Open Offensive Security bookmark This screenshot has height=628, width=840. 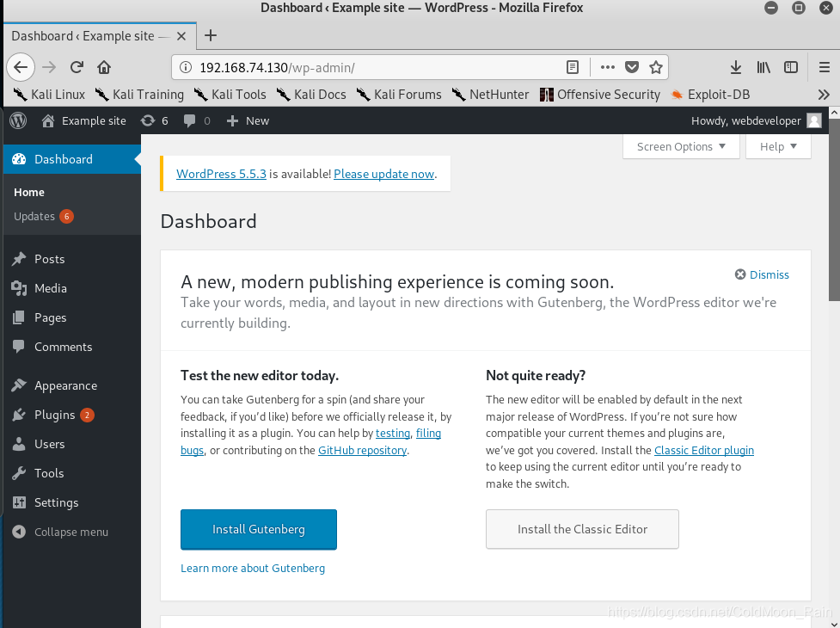600,95
